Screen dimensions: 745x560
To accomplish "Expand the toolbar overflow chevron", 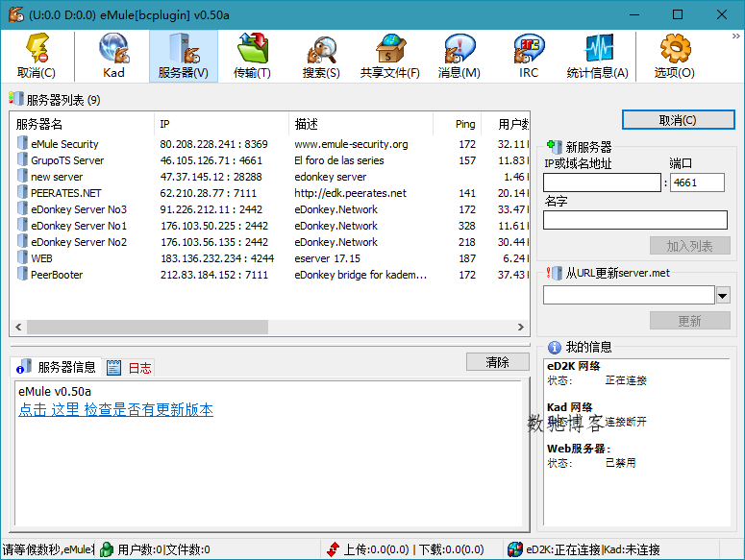I will (x=735, y=37).
